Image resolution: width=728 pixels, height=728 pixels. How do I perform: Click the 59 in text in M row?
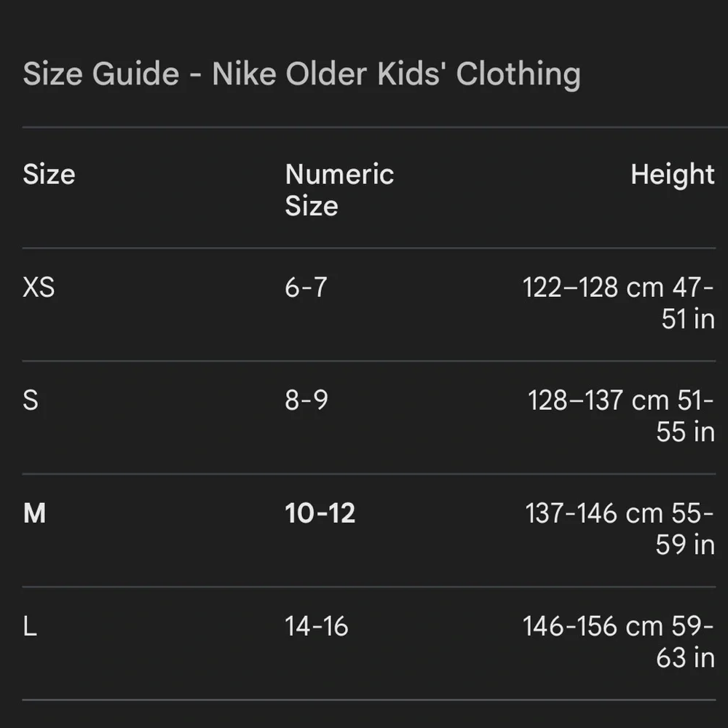(685, 545)
